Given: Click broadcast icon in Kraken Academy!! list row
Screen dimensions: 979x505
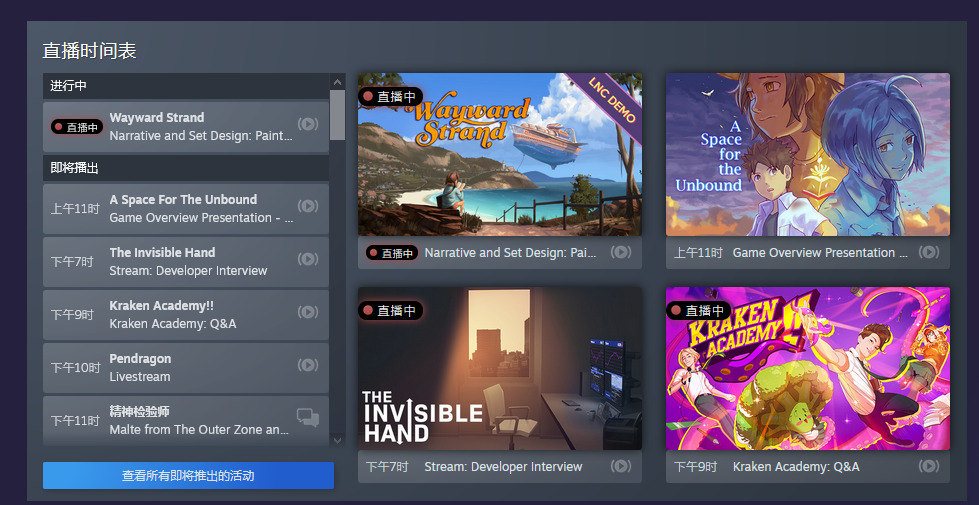Looking at the screenshot, I should pos(308,311).
